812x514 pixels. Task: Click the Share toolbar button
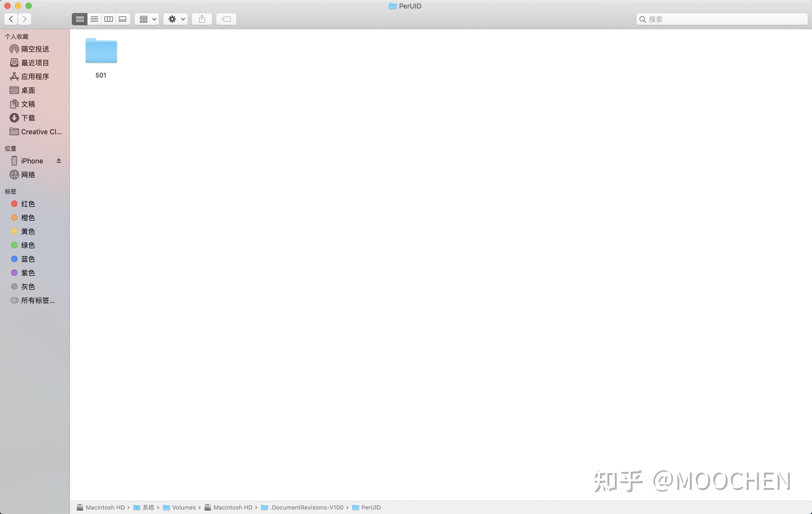tap(202, 19)
